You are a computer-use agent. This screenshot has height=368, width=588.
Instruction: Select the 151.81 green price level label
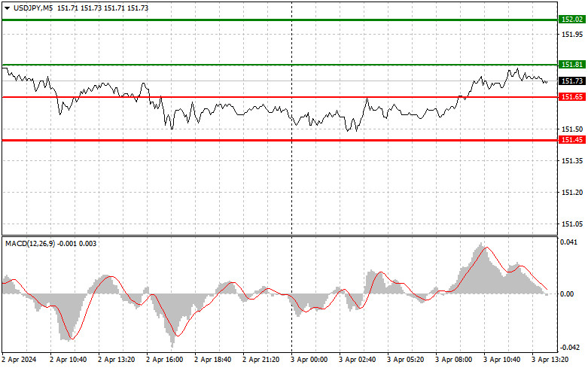pos(572,65)
